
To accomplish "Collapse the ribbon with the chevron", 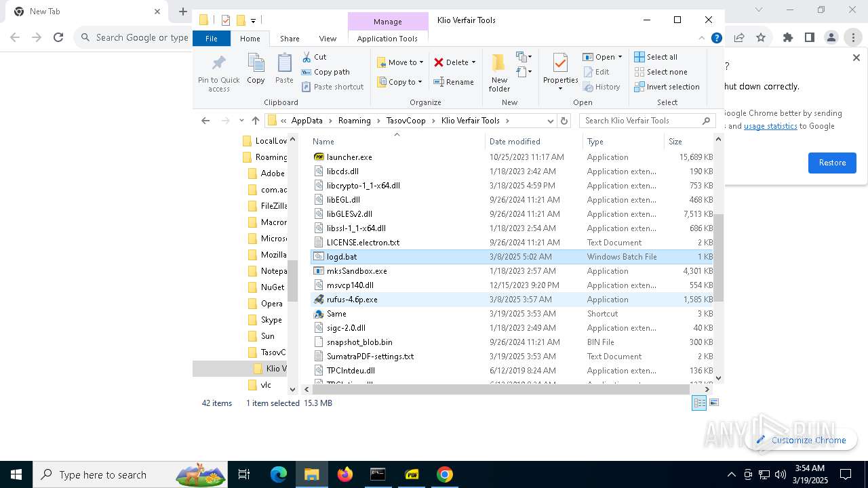I will point(702,38).
